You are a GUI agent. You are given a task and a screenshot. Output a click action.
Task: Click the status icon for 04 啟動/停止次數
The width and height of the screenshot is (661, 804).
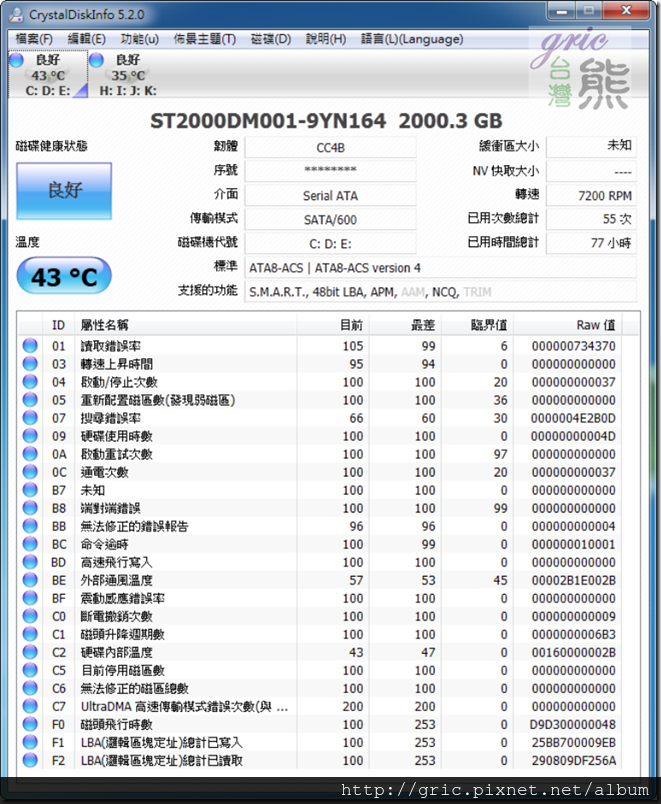[30, 381]
